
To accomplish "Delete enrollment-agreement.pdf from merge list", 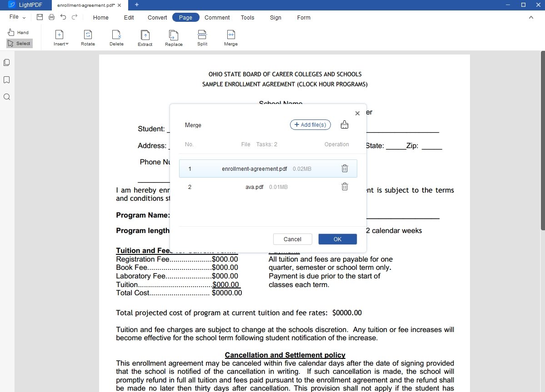I will (345, 169).
